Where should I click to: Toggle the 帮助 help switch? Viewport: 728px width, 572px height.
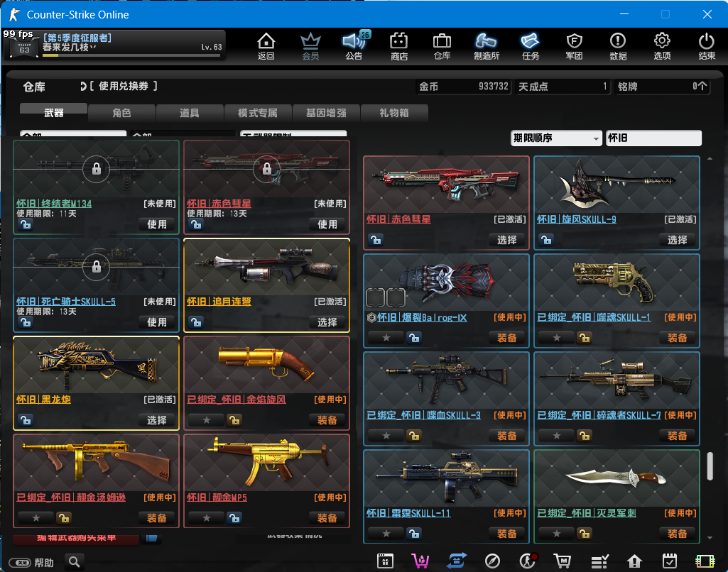[x=20, y=563]
